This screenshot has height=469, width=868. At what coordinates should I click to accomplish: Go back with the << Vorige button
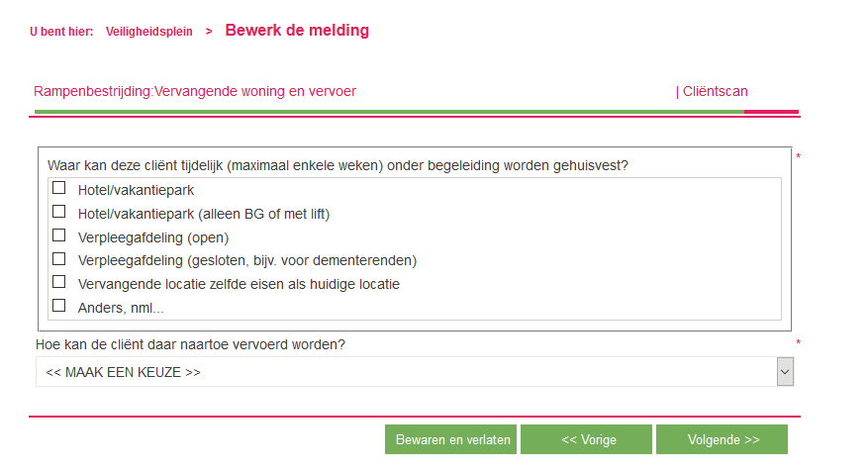(x=586, y=439)
